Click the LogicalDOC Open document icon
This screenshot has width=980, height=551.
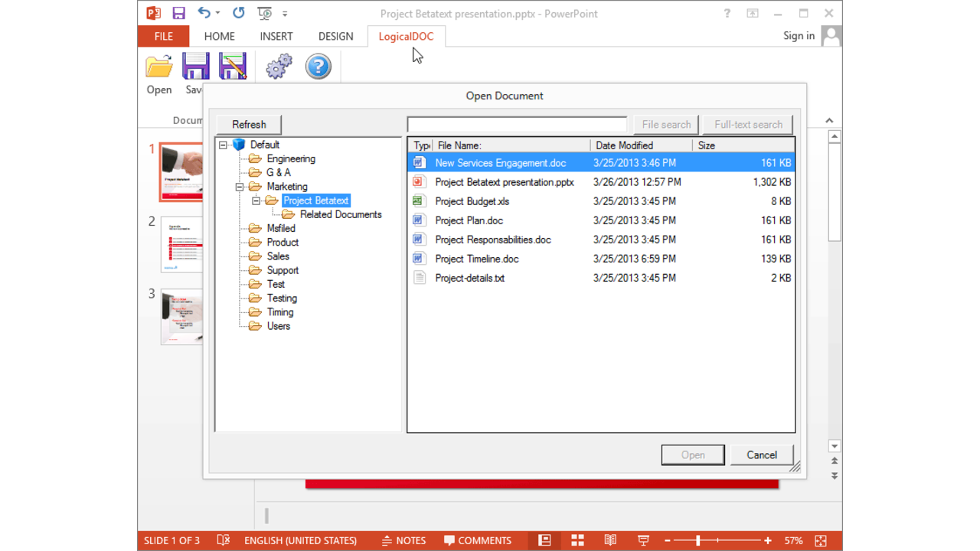click(x=158, y=67)
